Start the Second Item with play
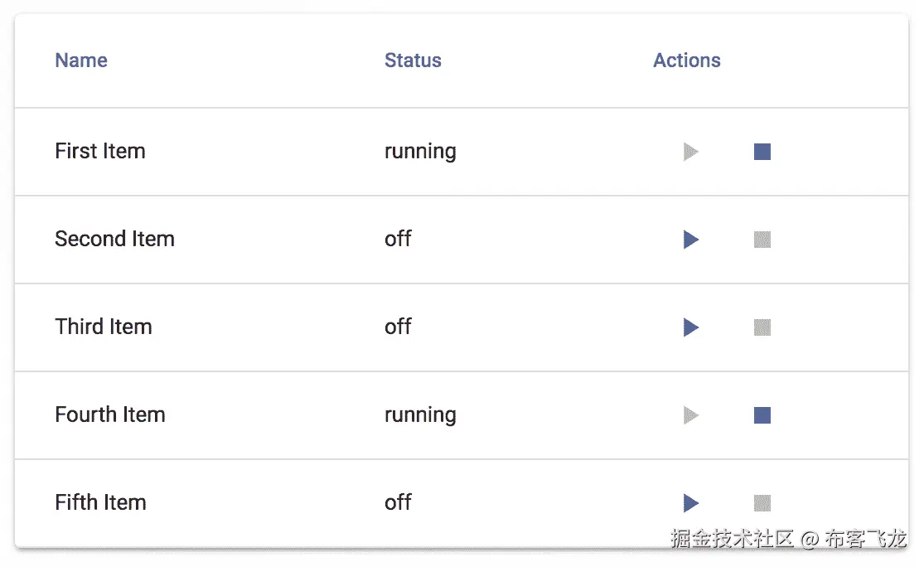This screenshot has height=567, width=924. click(691, 240)
